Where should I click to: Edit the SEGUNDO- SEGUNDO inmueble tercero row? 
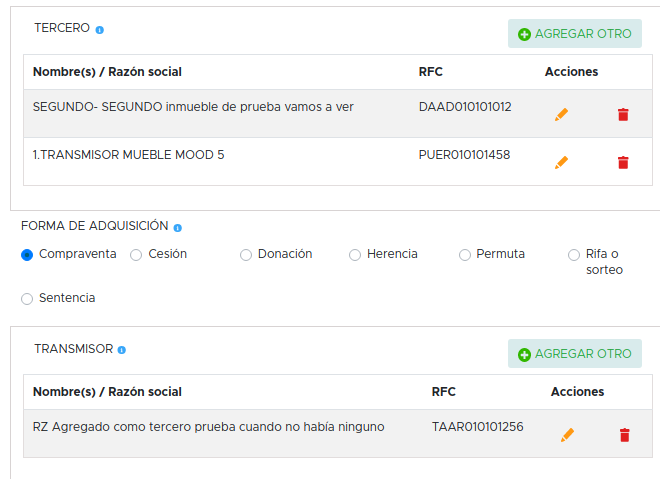coord(561,115)
